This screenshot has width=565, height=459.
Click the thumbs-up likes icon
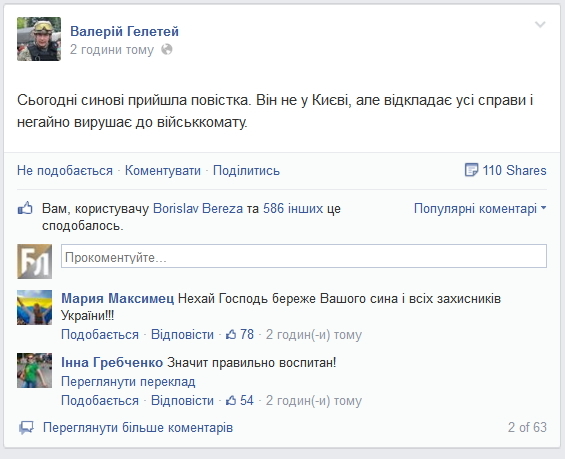25,209
